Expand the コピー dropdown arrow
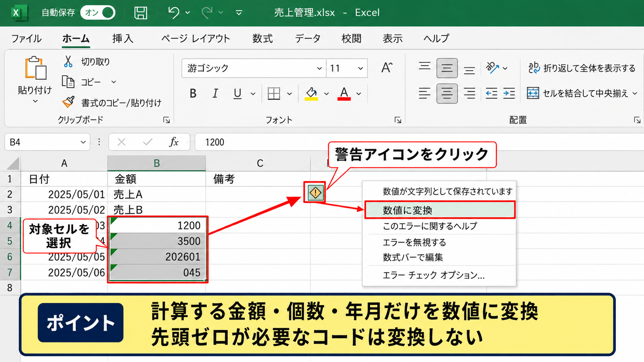The image size is (644, 362). click(114, 82)
